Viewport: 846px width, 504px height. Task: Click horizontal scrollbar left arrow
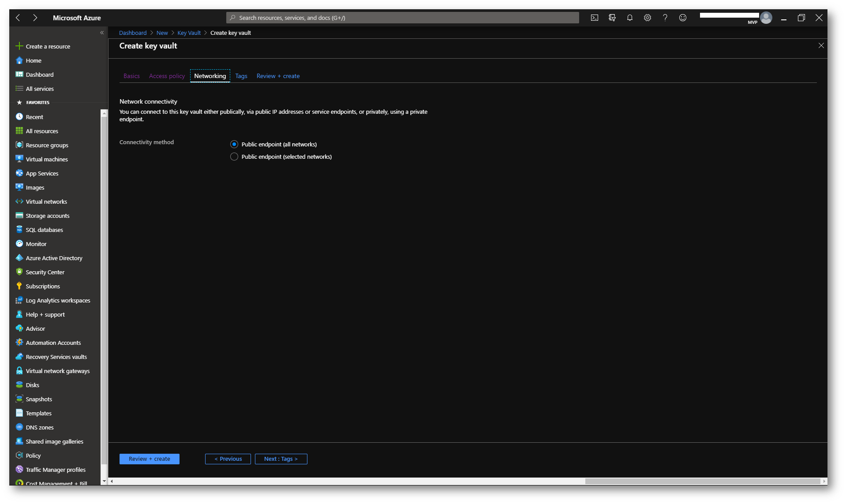tap(112, 482)
